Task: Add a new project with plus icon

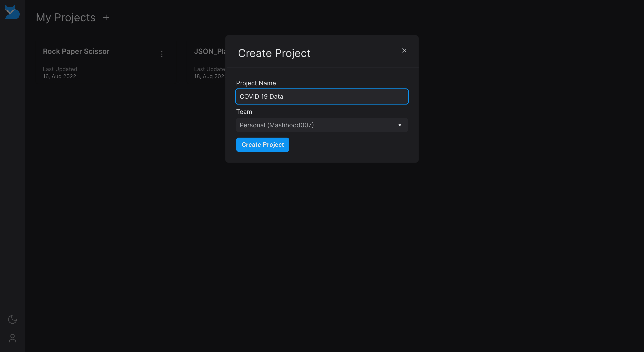Action: [x=106, y=17]
